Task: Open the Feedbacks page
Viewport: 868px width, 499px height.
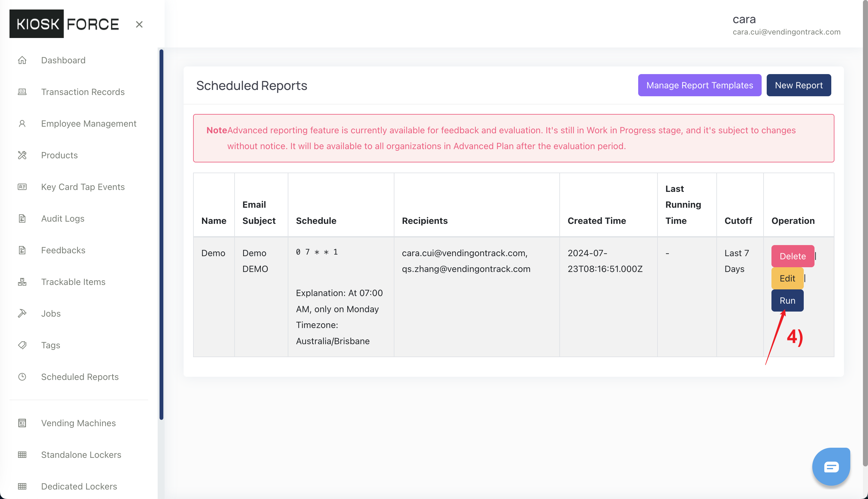Action: coord(63,250)
